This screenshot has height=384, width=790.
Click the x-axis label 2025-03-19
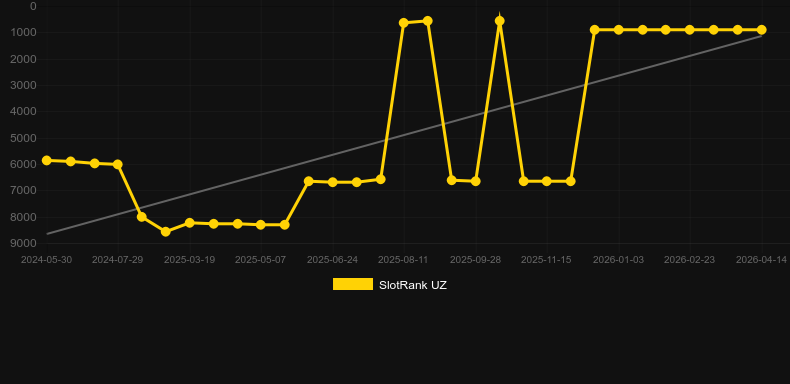[189, 260]
